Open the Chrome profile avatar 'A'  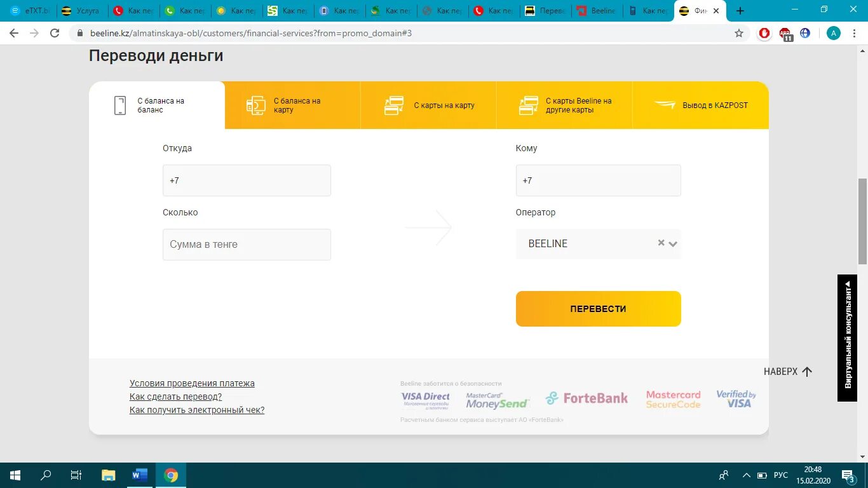(834, 33)
